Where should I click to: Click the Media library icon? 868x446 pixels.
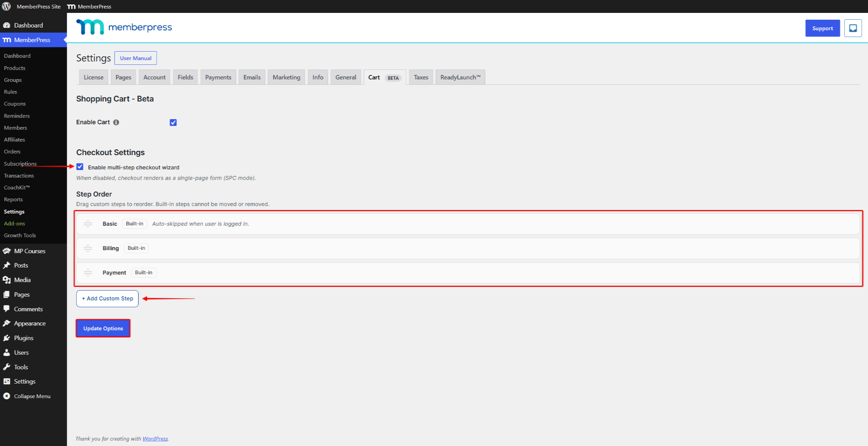[x=6, y=280]
